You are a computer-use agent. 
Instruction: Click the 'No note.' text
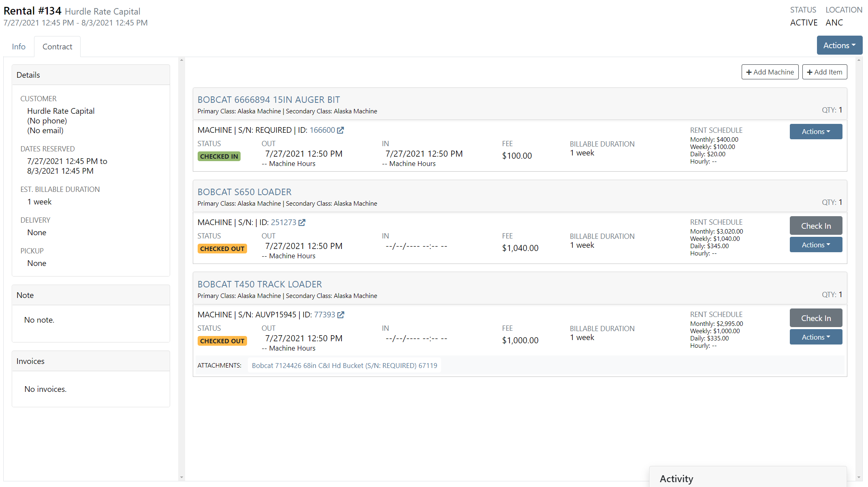click(39, 320)
